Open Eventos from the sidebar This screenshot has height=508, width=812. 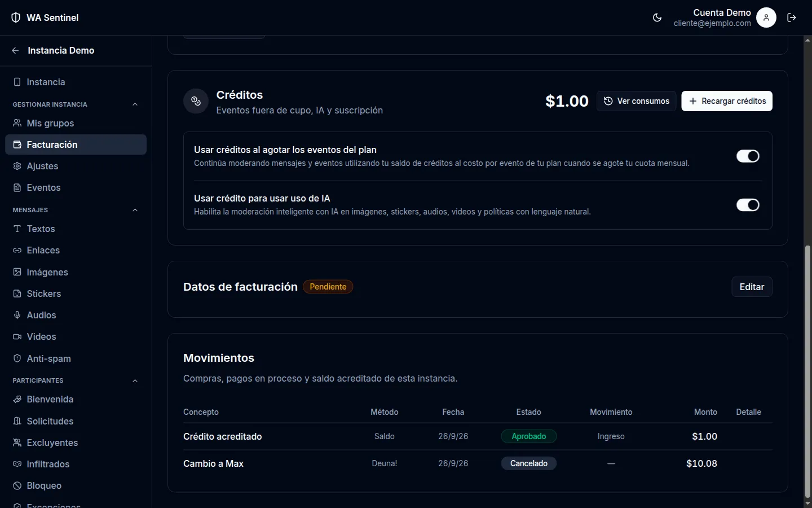tap(76, 187)
